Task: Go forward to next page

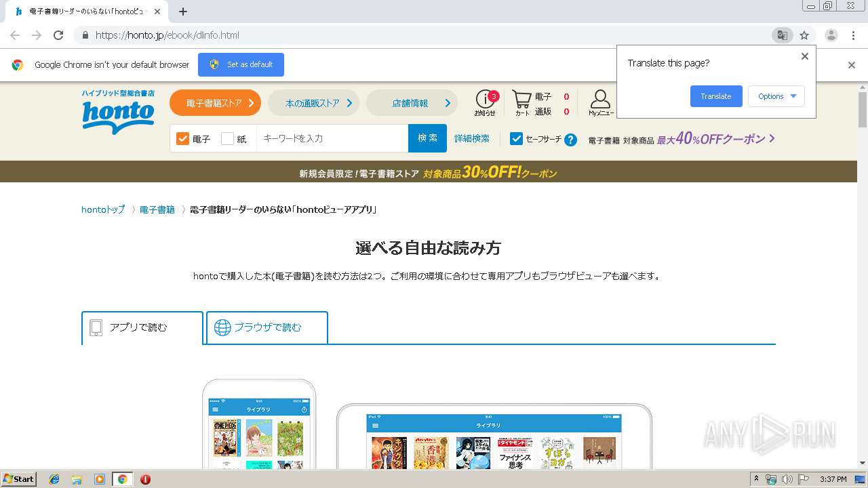Action: pos(37,35)
